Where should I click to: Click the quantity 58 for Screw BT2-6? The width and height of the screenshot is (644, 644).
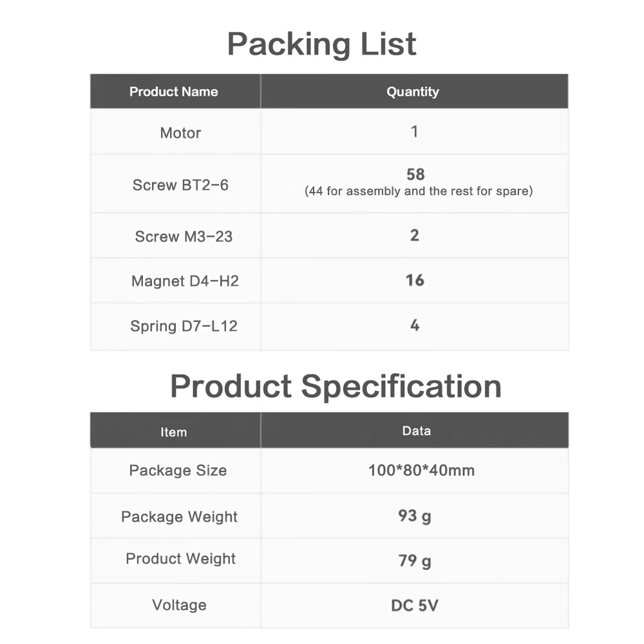pyautogui.click(x=415, y=174)
